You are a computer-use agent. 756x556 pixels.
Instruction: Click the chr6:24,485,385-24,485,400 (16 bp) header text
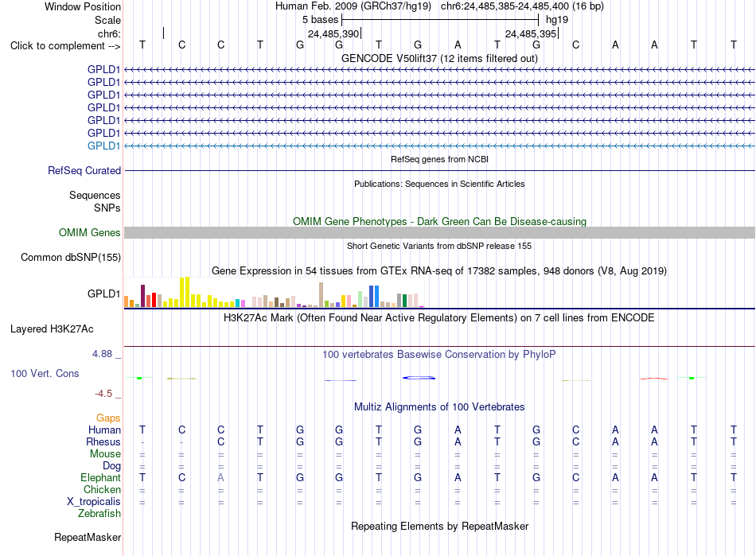point(522,6)
